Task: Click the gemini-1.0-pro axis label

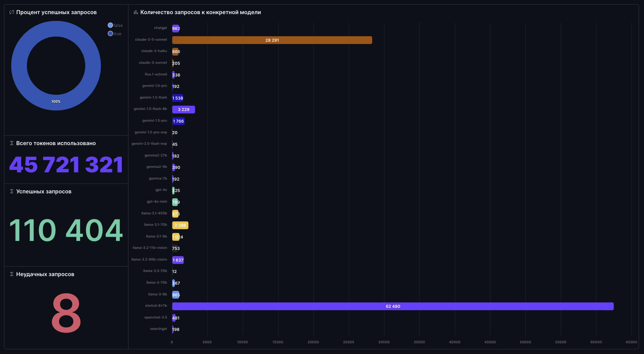Action: [155, 86]
